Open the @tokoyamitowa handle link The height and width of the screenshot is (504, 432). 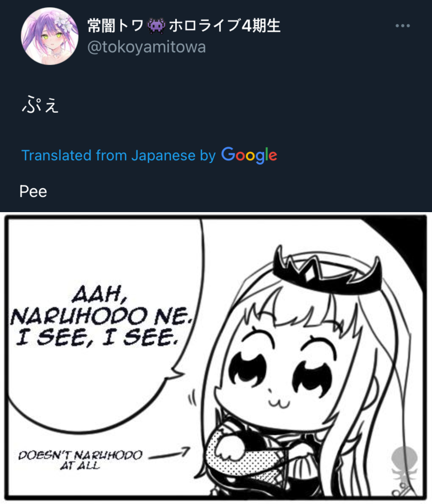pos(146,47)
